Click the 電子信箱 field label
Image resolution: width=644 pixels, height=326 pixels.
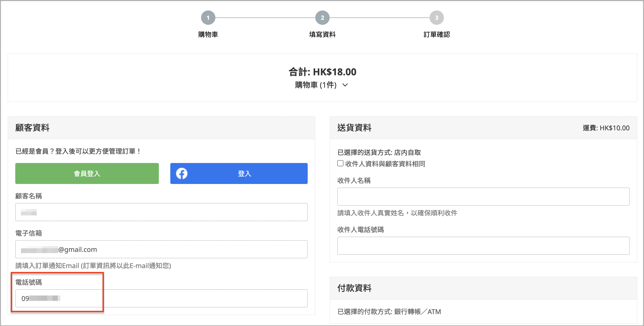coord(28,233)
